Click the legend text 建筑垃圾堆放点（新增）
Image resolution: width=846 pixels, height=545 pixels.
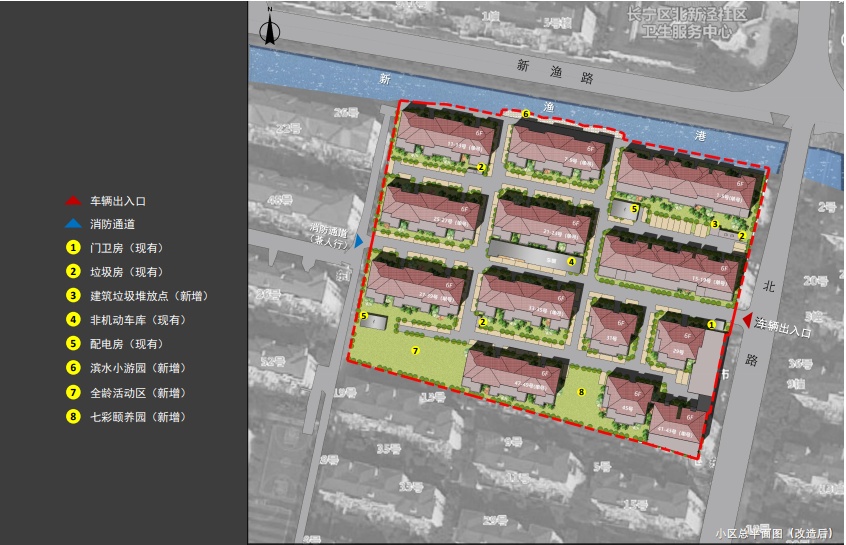[x=149, y=296]
